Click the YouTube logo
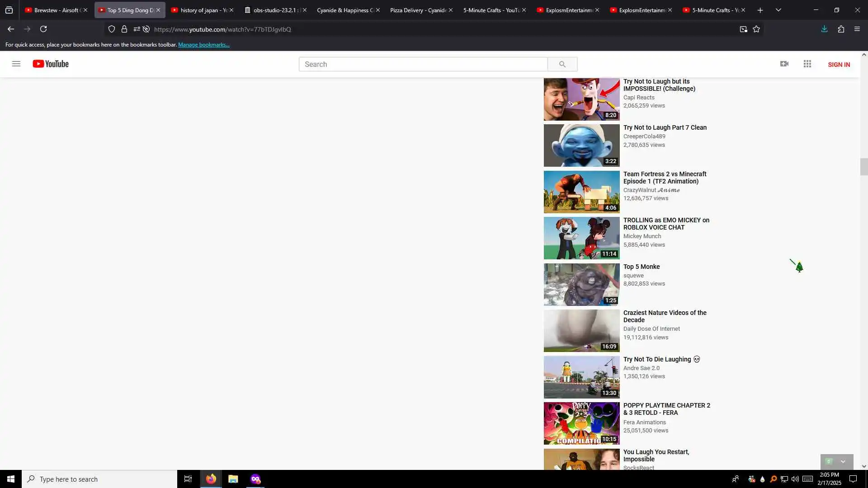This screenshot has height=488, width=868. tap(51, 64)
